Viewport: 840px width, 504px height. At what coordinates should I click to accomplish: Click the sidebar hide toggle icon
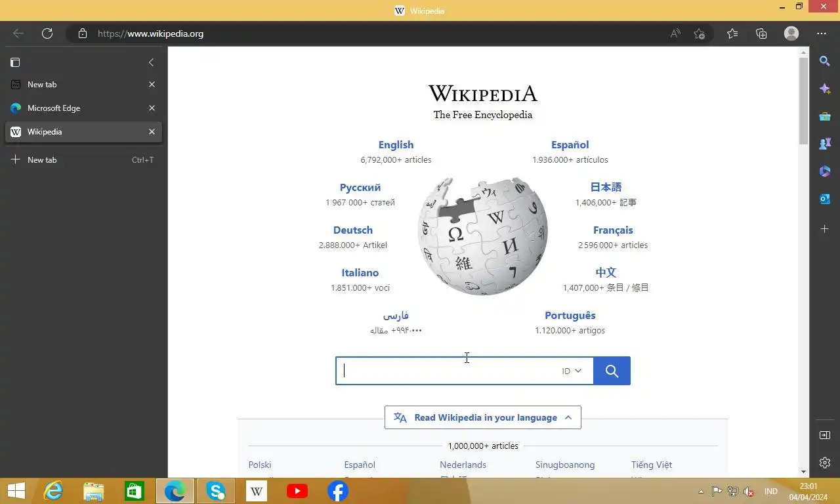pos(825,435)
